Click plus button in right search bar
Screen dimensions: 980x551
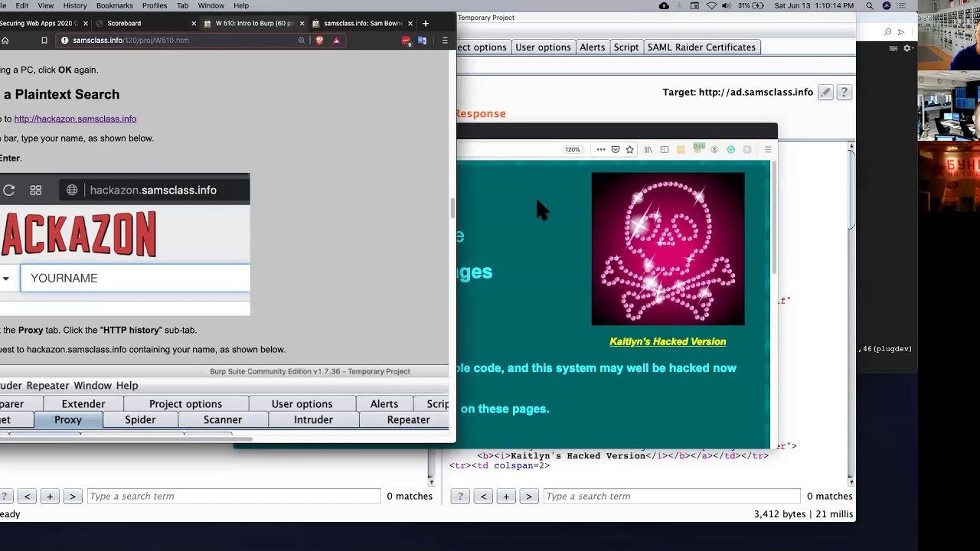[x=506, y=497]
